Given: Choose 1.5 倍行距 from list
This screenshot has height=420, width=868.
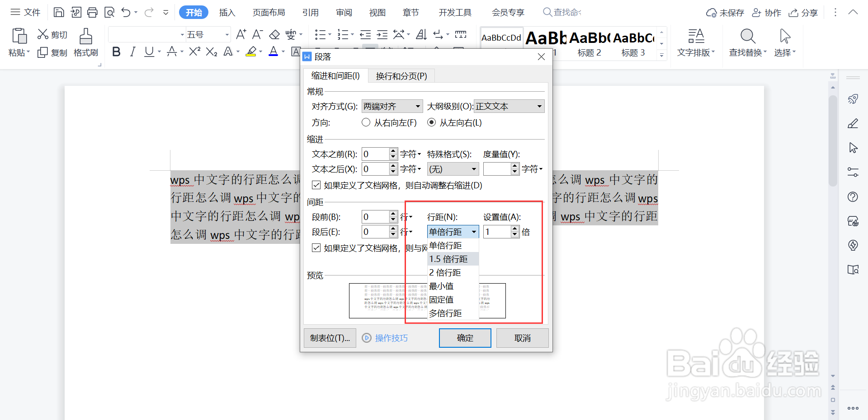Looking at the screenshot, I should pos(453,259).
